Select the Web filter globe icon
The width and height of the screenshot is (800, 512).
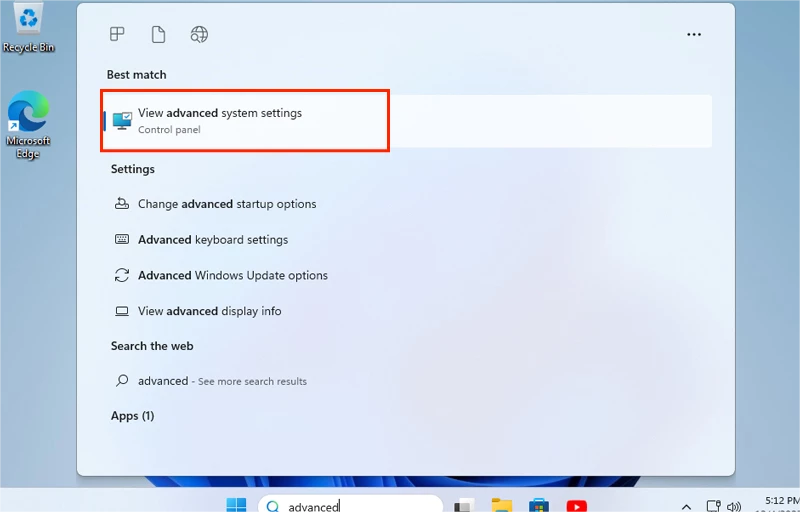click(199, 35)
